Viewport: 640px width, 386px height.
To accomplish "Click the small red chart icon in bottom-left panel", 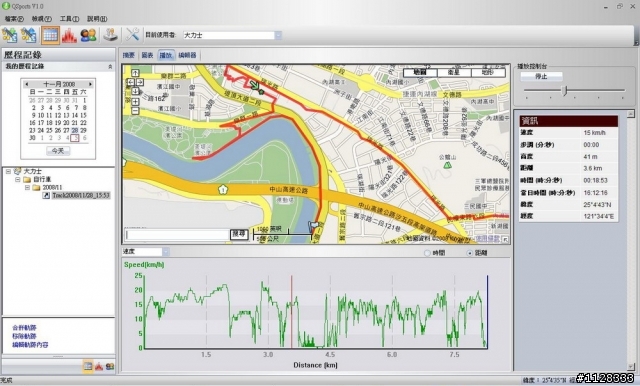I will point(99,366).
